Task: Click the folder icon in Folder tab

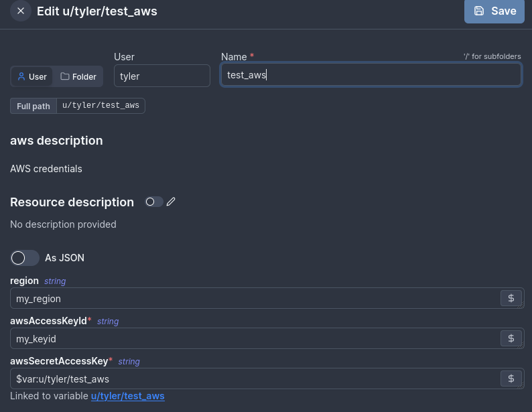Action: tap(65, 76)
